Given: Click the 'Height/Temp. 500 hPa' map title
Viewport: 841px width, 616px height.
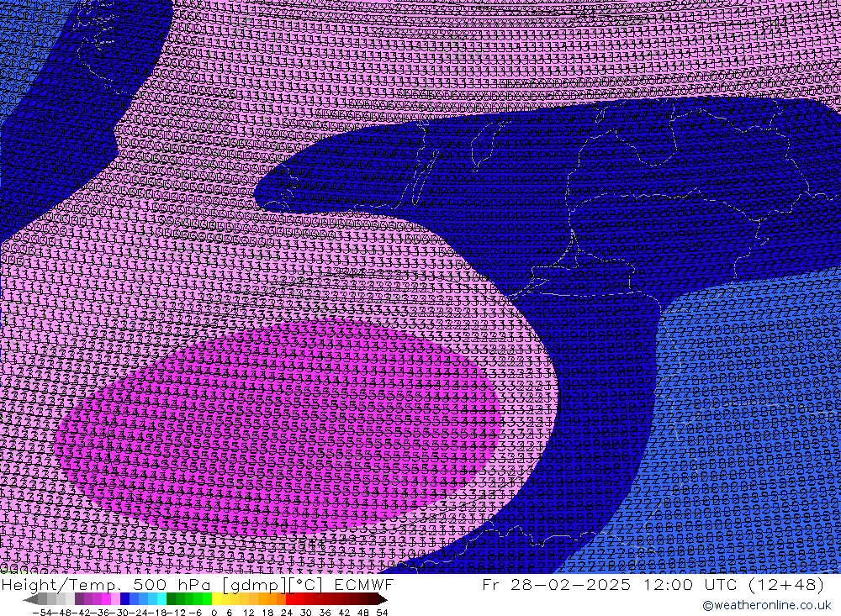Looking at the screenshot, I should tap(108, 584).
